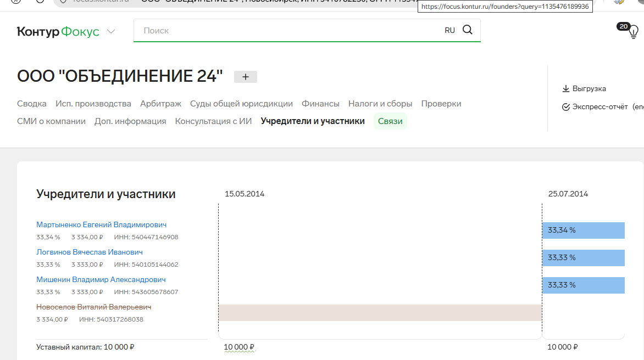
Task: Switch search language via RU selector
Action: point(449,31)
